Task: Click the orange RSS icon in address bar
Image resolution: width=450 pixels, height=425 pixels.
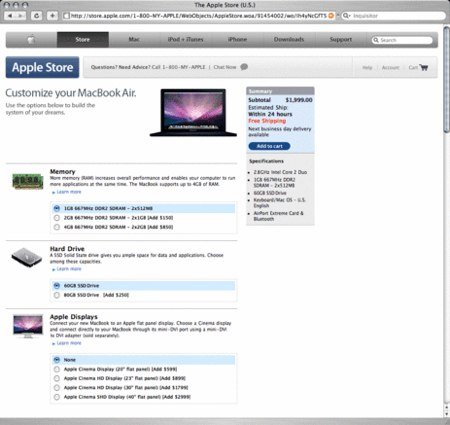Action: (331, 16)
